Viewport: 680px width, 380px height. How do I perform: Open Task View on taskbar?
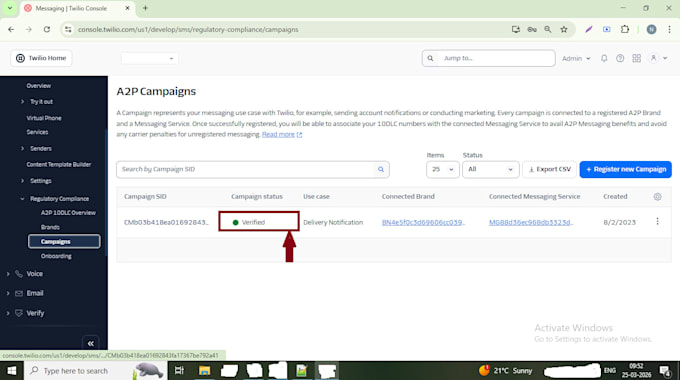179,370
